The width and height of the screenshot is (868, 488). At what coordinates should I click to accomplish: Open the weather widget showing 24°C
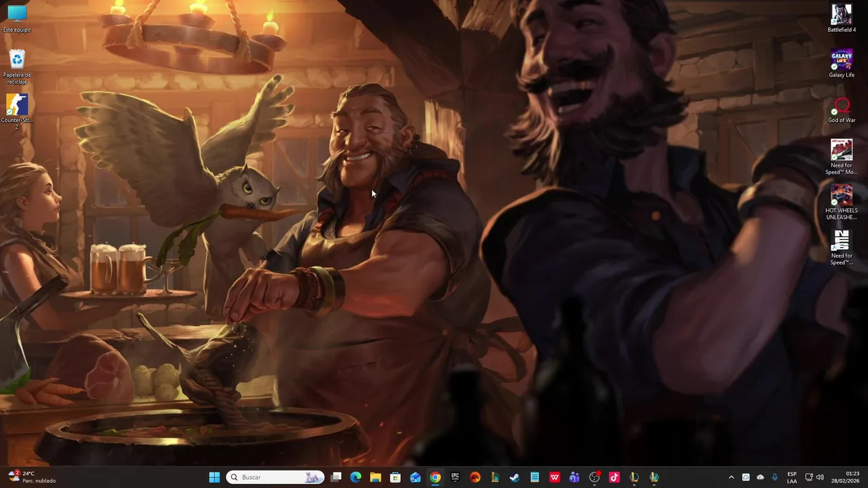(x=32, y=477)
